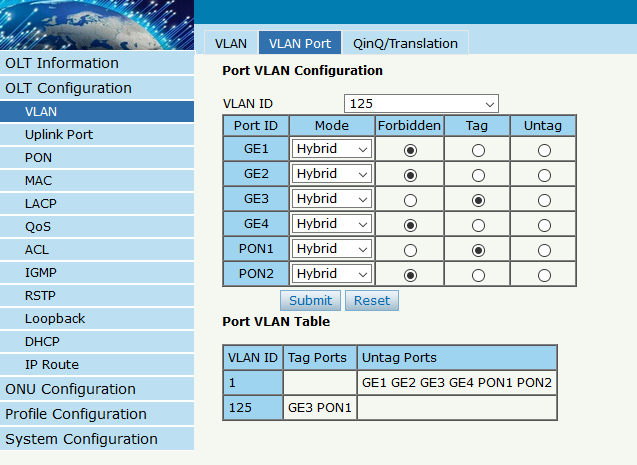Switch to the VLAN tab

pos(231,43)
